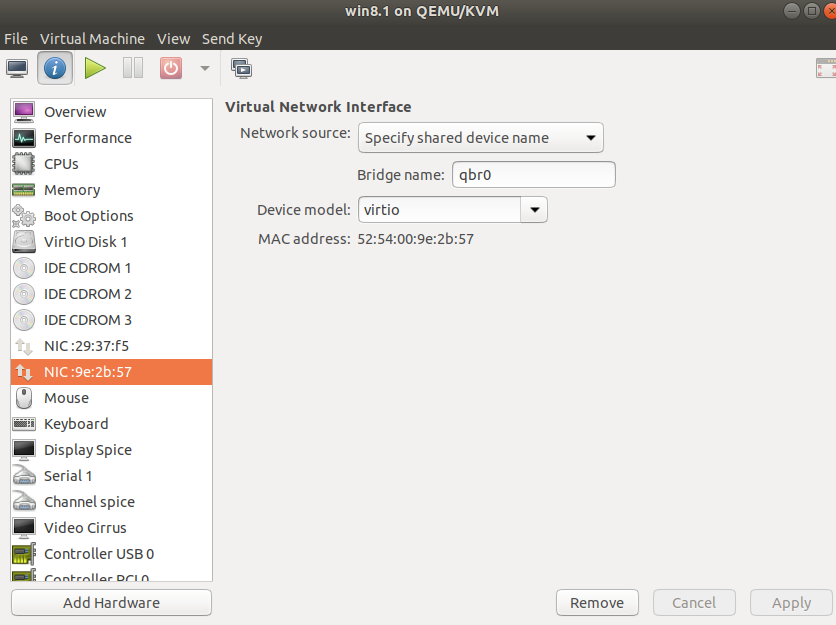Toggle the hardware details info button

tap(55, 68)
